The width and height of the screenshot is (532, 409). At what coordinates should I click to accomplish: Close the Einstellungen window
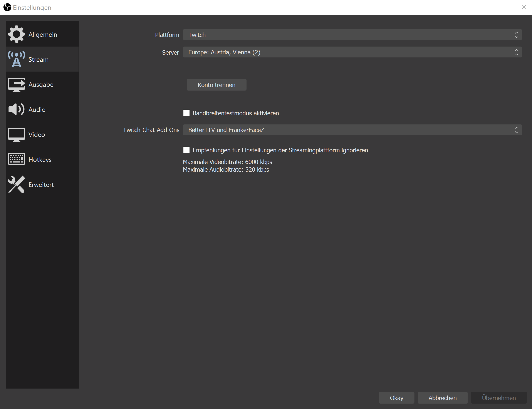pyautogui.click(x=524, y=7)
